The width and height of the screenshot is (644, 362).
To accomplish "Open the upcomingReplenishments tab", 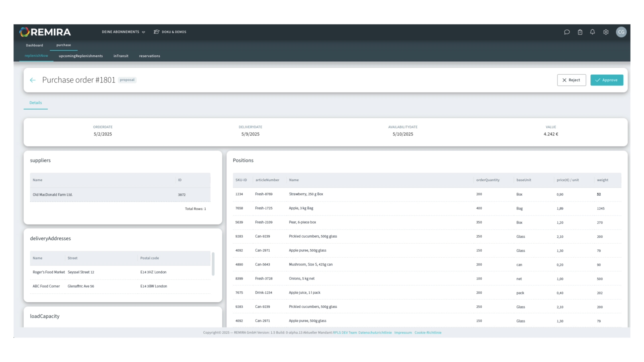I will [x=80, y=56].
